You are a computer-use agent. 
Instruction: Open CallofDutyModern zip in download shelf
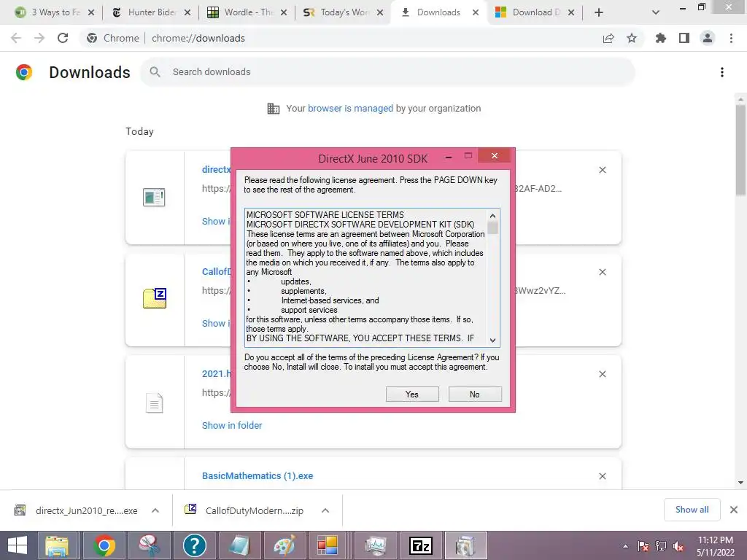[244, 510]
